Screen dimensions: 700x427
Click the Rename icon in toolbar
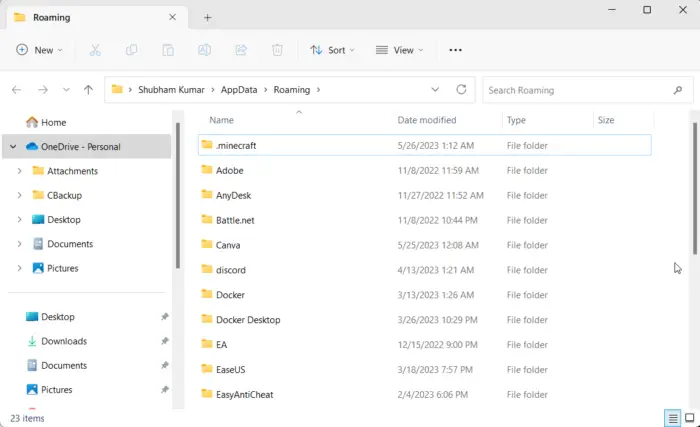204,50
